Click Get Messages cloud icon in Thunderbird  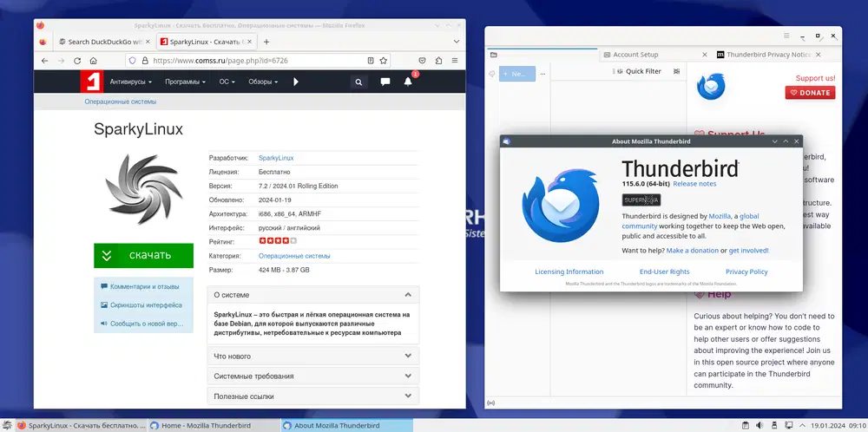tap(492, 74)
